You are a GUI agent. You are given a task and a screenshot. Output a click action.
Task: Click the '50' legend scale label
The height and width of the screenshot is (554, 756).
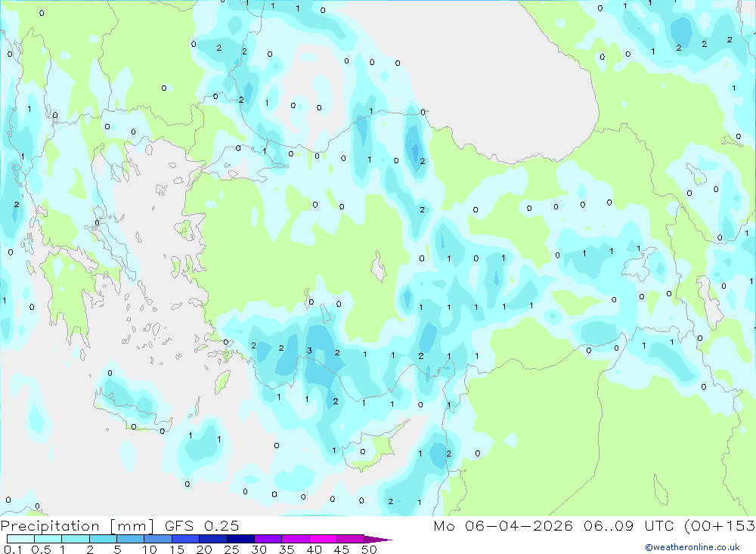coord(369,549)
